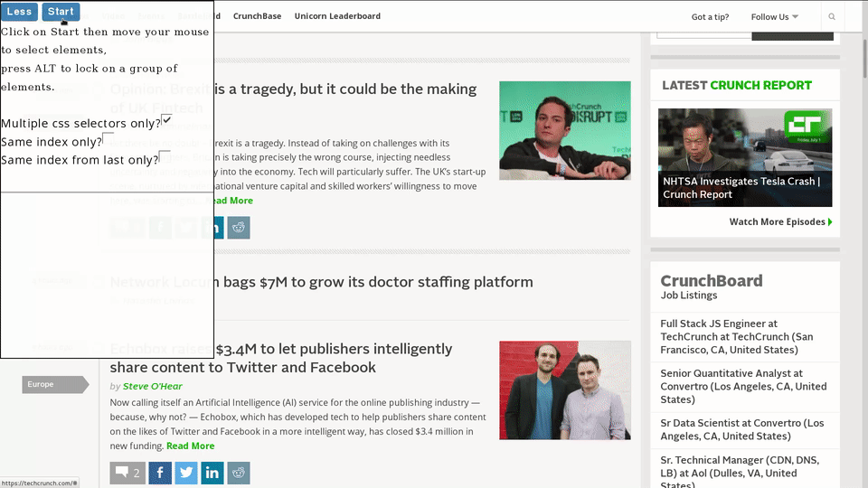Click Watch More Episodes link
The height and width of the screenshot is (488, 868).
780,222
